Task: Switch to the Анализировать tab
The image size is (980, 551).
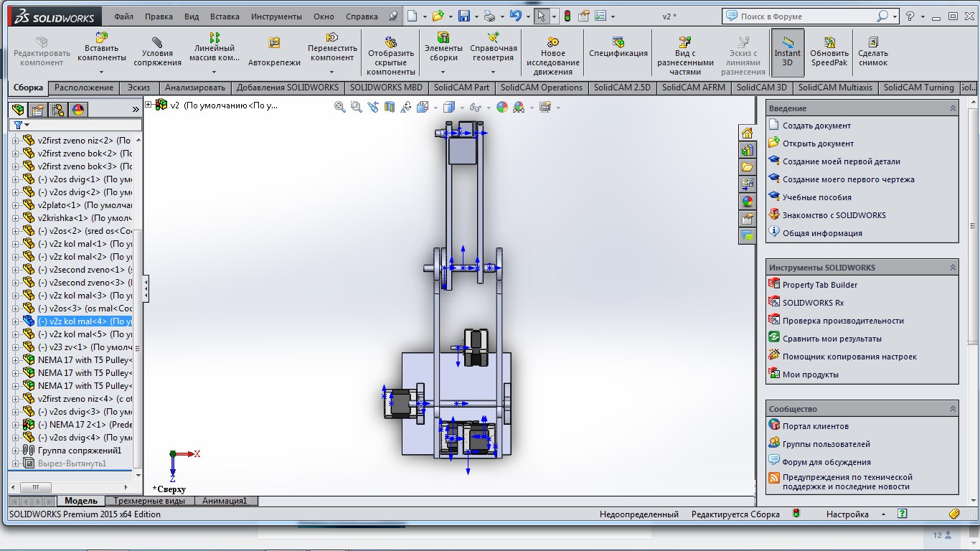Action: 195,88
